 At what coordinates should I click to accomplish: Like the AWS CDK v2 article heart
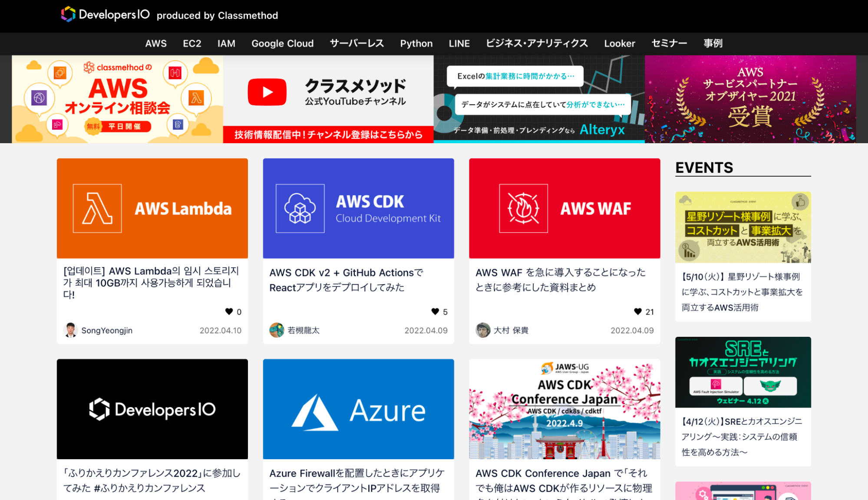(435, 311)
